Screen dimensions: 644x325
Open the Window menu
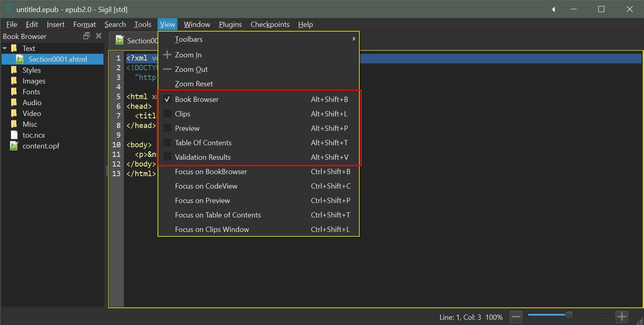[197, 24]
